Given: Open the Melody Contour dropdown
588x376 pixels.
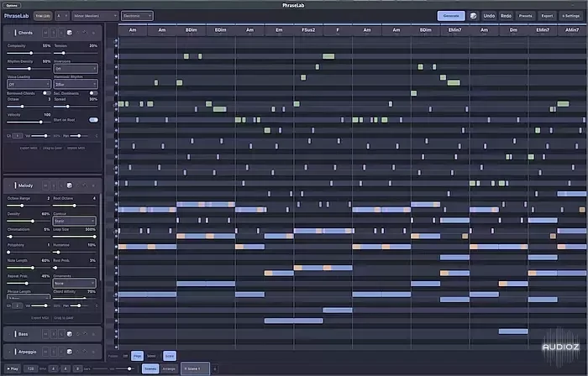Looking at the screenshot, I should tap(74, 221).
